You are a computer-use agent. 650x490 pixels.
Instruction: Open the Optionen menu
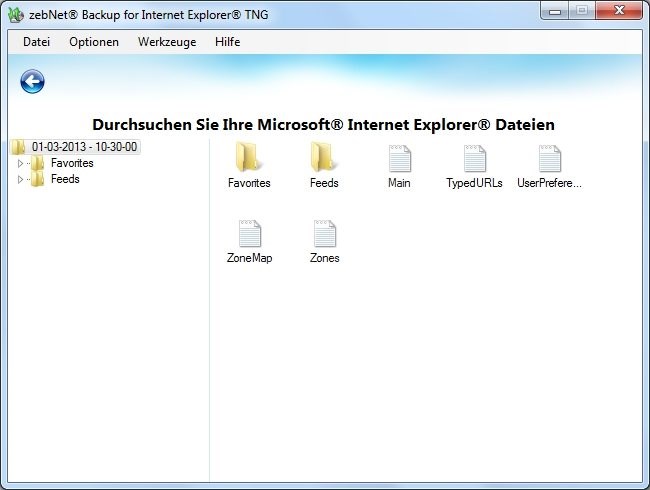(94, 42)
